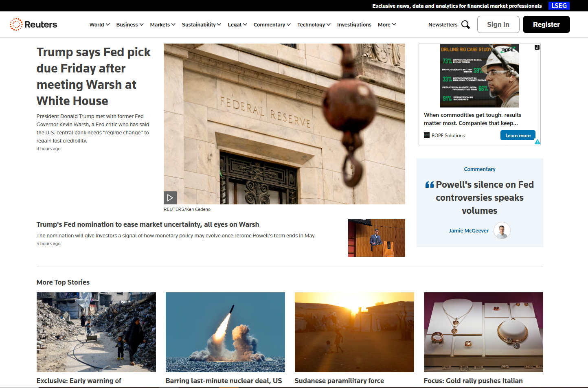Select the Investigations menu item
Viewport: 588px width, 388px height.
coord(354,24)
